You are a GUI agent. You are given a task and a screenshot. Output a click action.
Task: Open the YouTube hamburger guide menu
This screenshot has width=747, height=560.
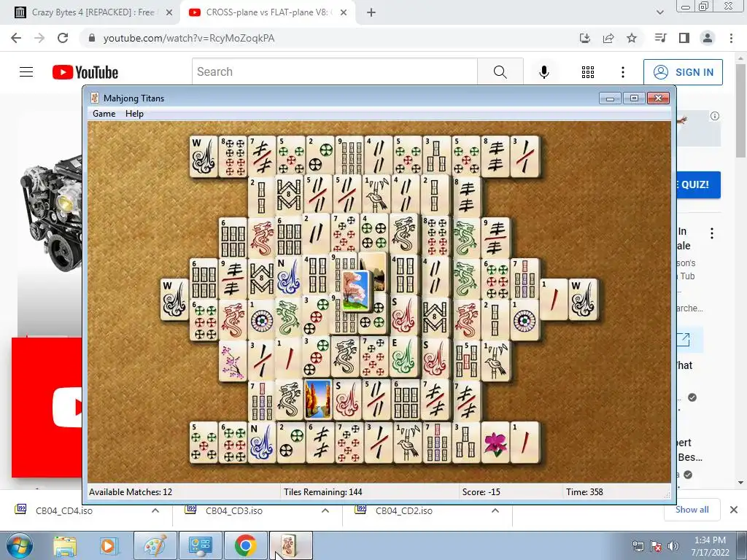[x=26, y=72]
